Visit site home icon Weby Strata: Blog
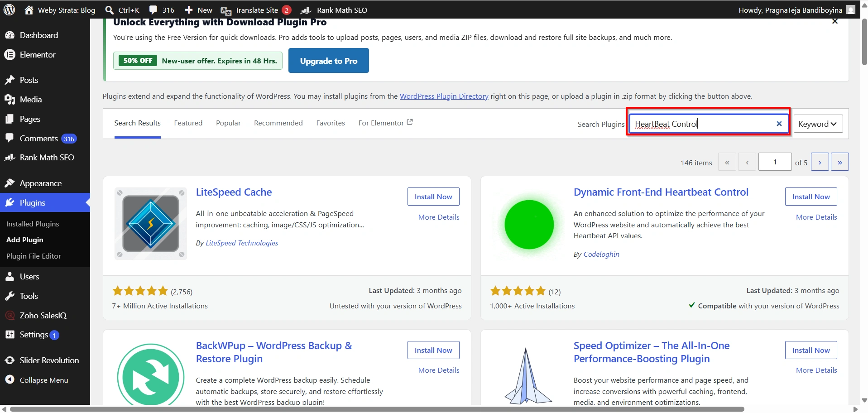 coord(60,10)
